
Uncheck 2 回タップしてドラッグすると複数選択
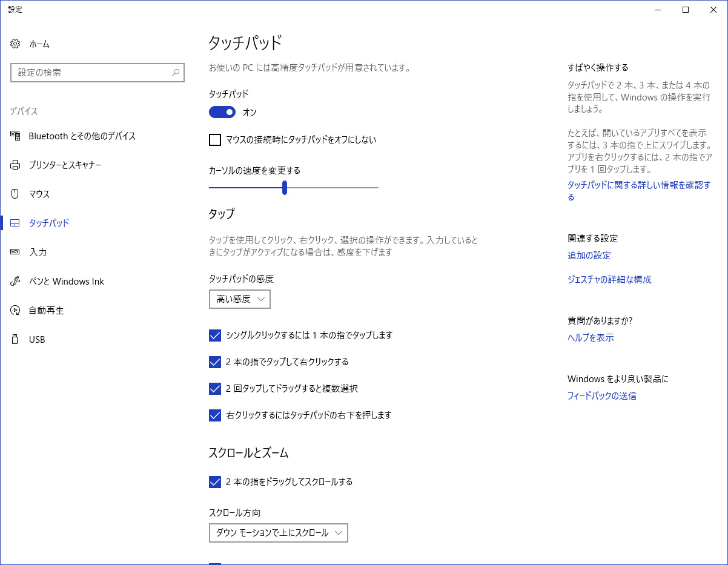point(215,388)
